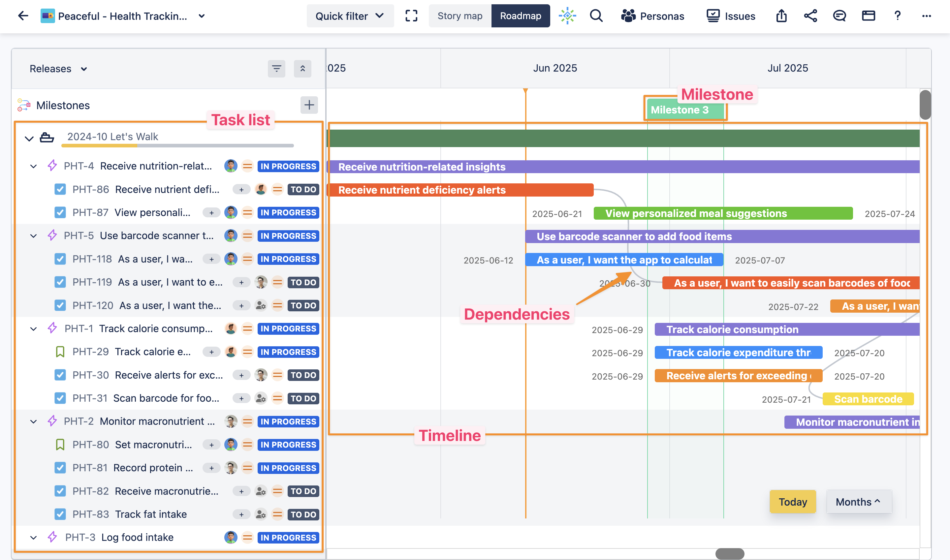
Task: Add a milestone with the plus button
Action: pyautogui.click(x=309, y=105)
